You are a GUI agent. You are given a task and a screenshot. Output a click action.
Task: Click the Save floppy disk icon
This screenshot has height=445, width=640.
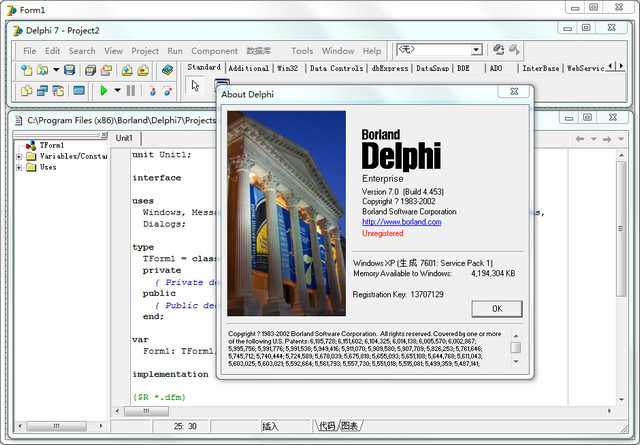click(69, 70)
